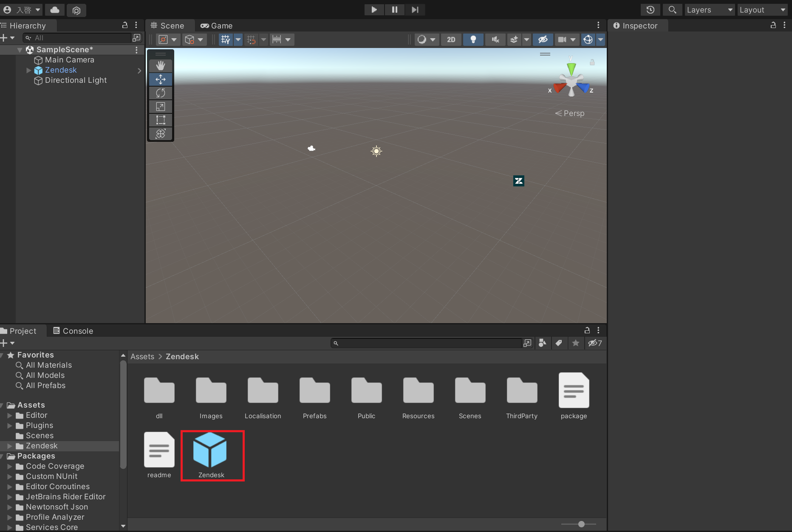Click the Step frame button
The width and height of the screenshot is (792, 532).
click(415, 10)
